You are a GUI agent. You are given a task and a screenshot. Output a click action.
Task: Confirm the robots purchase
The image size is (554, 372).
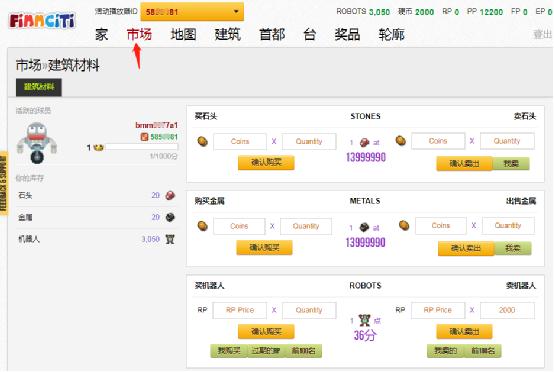pyautogui.click(x=266, y=331)
